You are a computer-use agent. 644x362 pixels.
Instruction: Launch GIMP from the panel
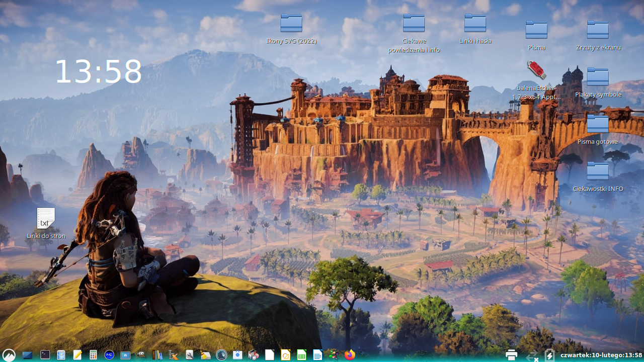141,354
